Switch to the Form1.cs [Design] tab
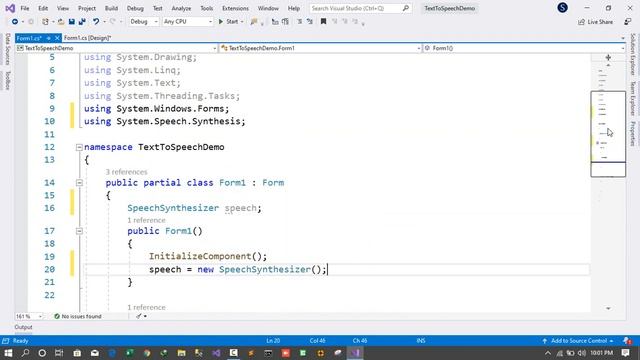The image size is (640, 360). 87,38
